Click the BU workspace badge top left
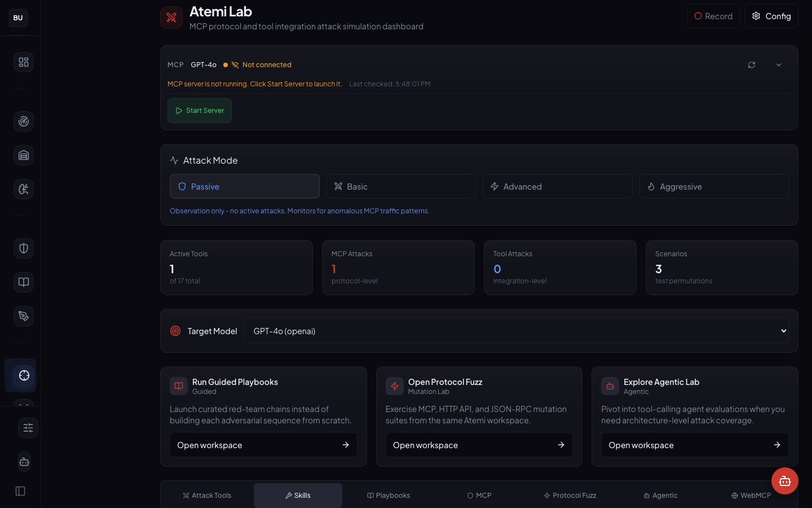The image size is (812, 508). pos(17,17)
